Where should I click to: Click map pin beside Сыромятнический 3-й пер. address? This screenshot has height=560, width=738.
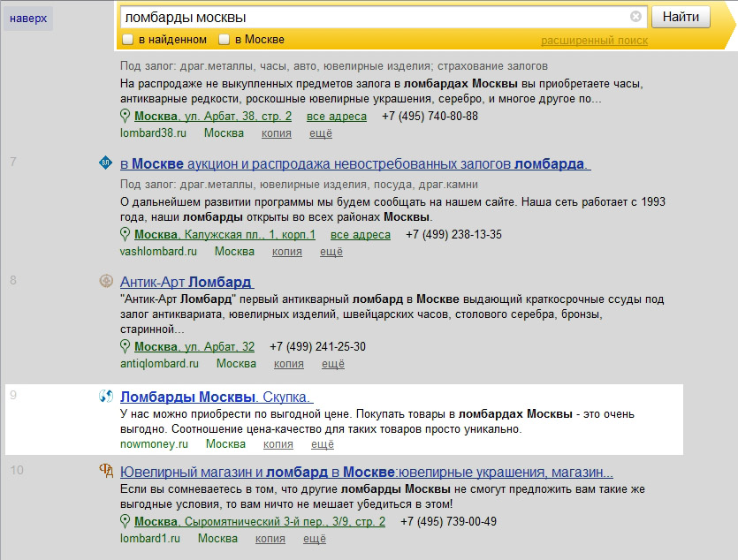(125, 521)
